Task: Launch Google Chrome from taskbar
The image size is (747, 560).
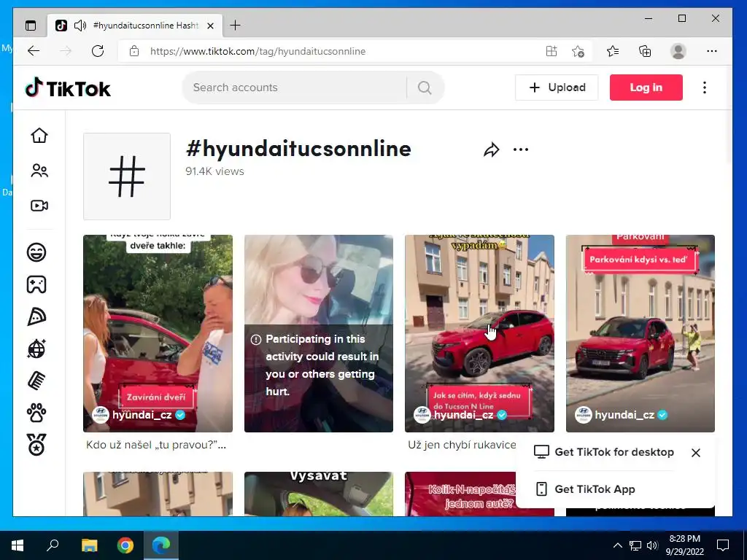Action: (125, 545)
